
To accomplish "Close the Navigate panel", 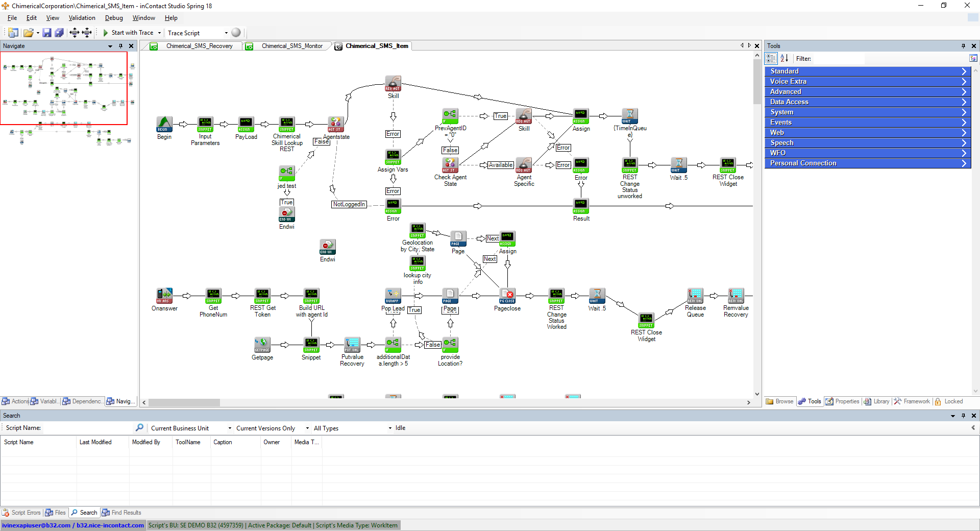I will tap(131, 46).
